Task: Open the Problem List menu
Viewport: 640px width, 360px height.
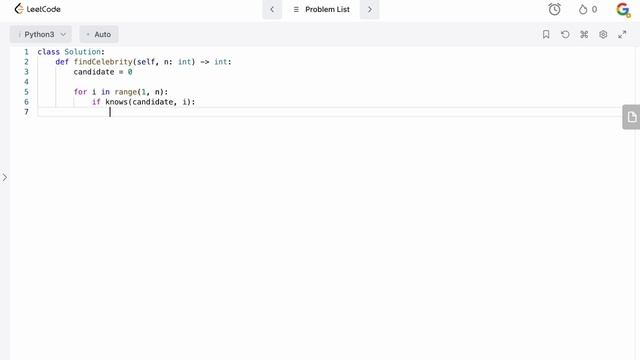Action: 321,9
